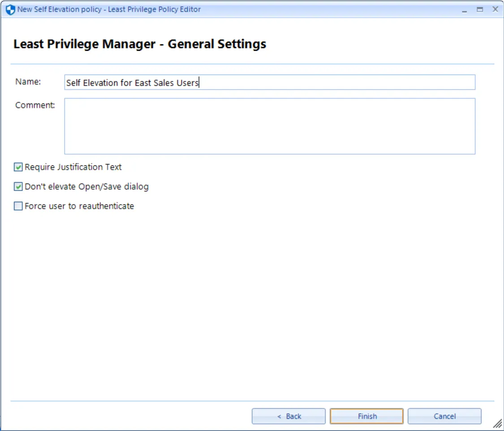
Task: Go back with the "< Back" button
Action: pyautogui.click(x=289, y=416)
